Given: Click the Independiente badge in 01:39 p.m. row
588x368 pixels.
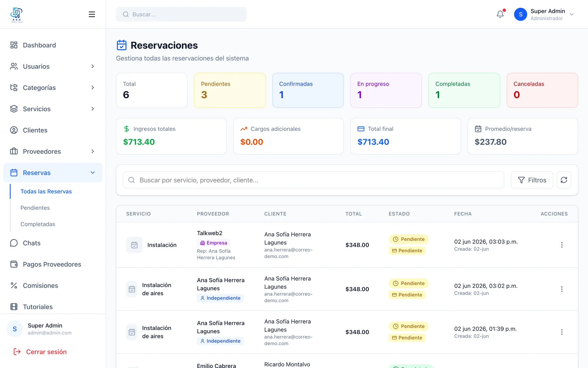Looking at the screenshot, I should [x=220, y=341].
